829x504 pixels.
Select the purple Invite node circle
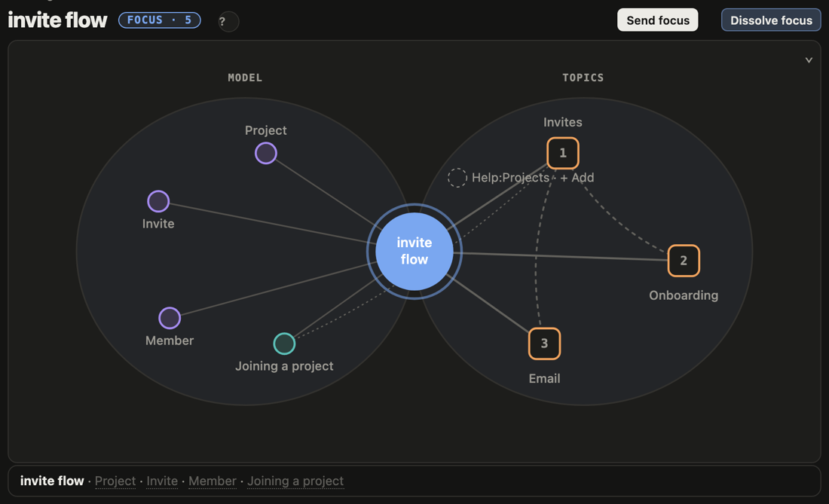(158, 201)
